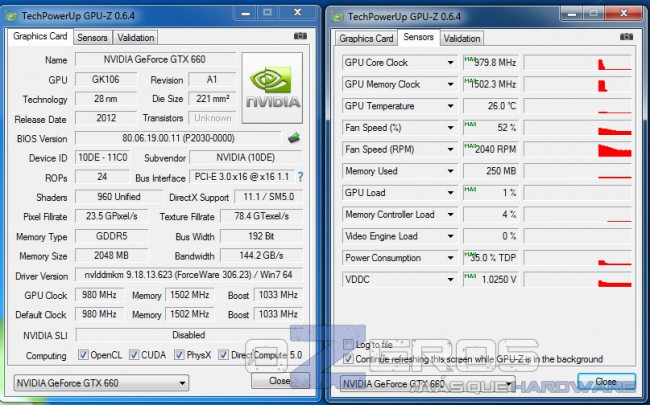Click Close button in Sensors window
Viewport: 650px width, 405px height.
click(x=606, y=381)
